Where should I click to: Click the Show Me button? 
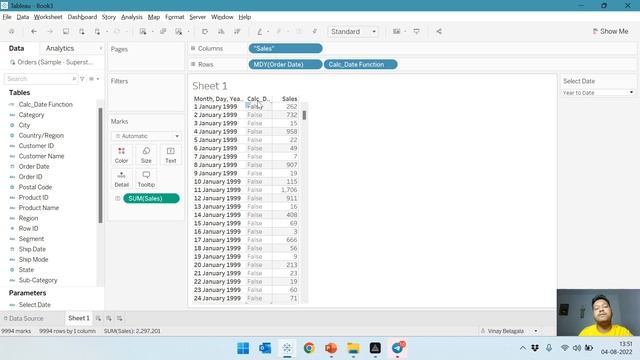click(x=610, y=31)
